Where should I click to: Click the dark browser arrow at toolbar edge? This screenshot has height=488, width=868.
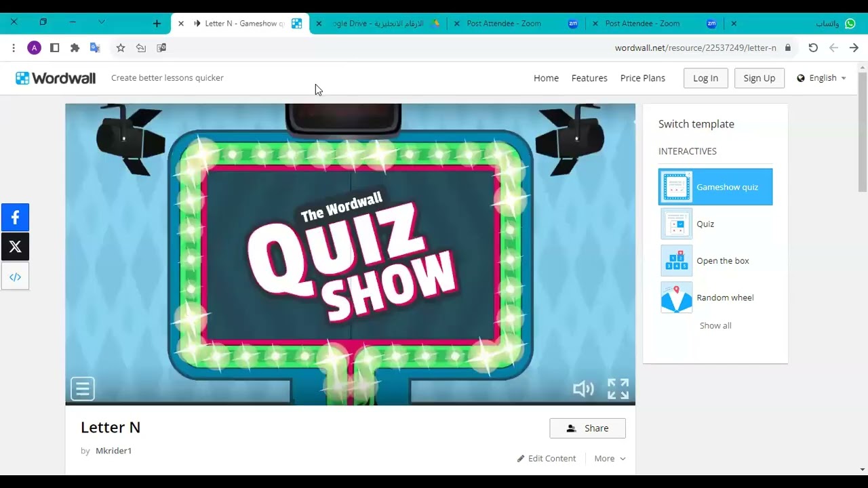tap(854, 47)
